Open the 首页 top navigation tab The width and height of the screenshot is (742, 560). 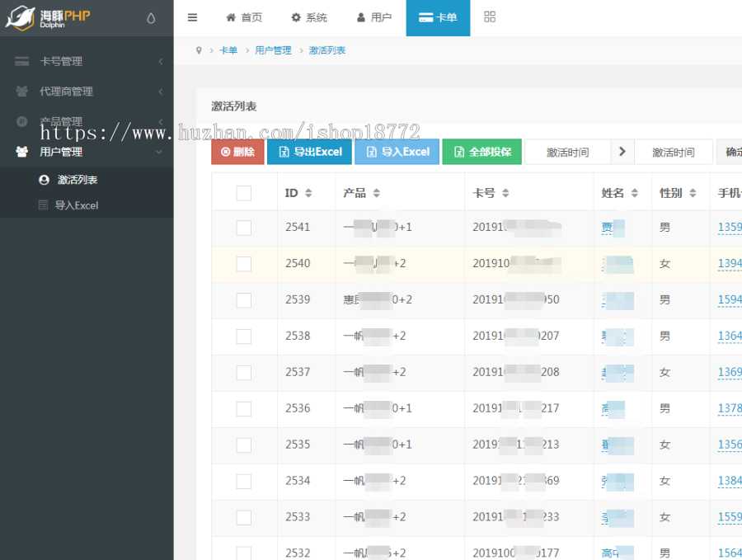[244, 17]
